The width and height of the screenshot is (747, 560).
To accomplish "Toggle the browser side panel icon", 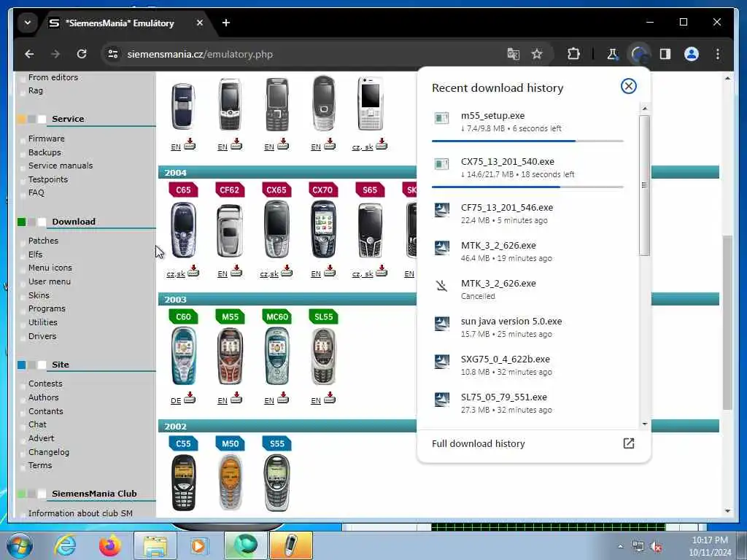I will tap(665, 54).
